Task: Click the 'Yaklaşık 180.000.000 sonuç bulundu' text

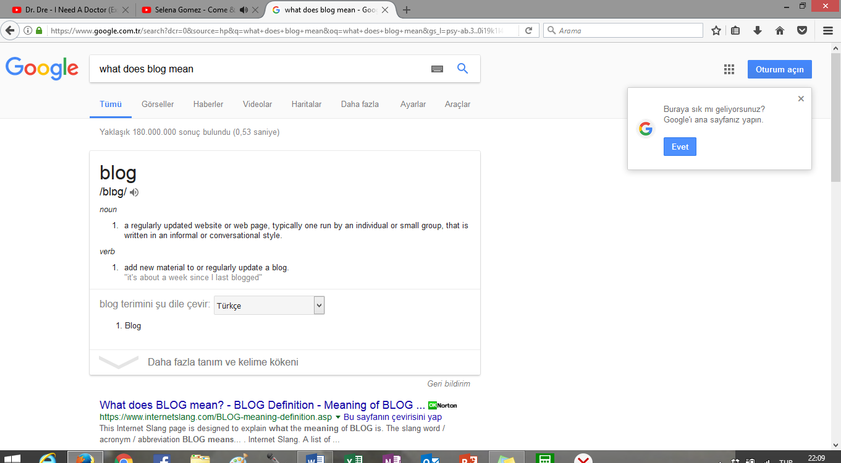Action: [189, 132]
